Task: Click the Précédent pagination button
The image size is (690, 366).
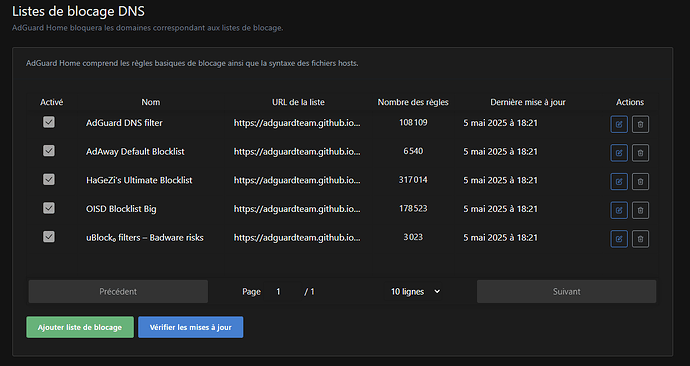Action: 118,291
